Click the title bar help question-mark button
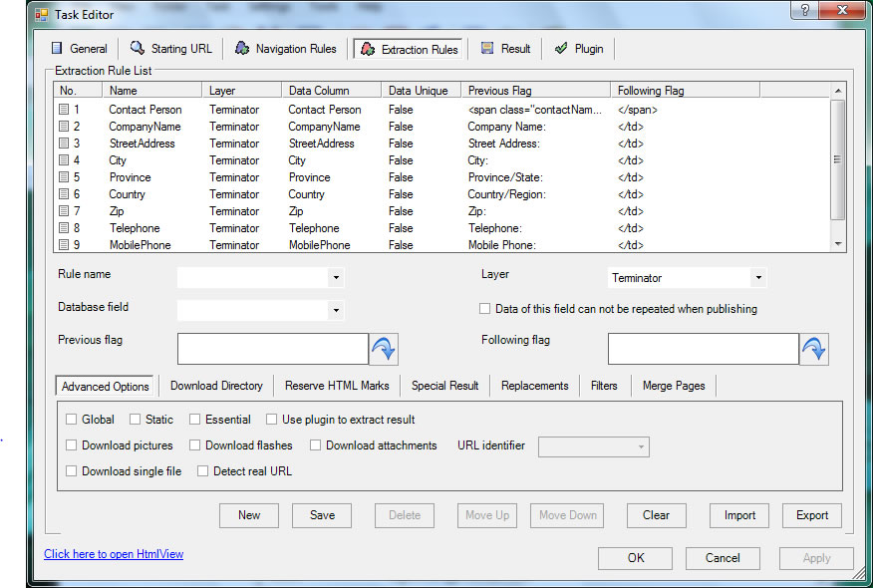Screen dimensions: 873x588 pos(804,10)
